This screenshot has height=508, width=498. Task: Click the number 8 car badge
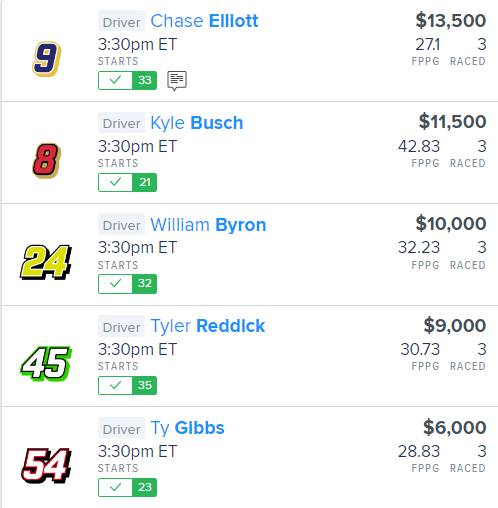(47, 161)
